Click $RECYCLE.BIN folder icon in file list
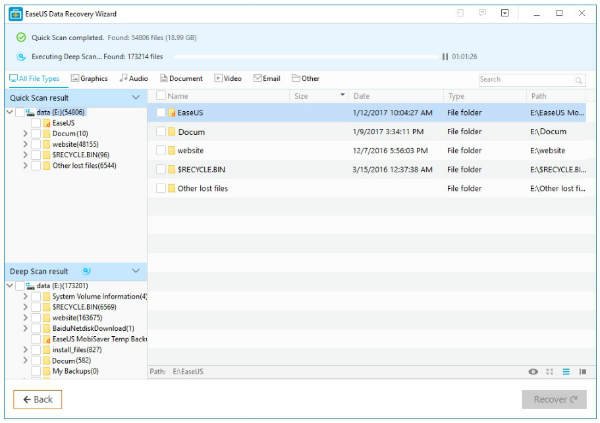Screen dimensions: 600x423 [172, 169]
